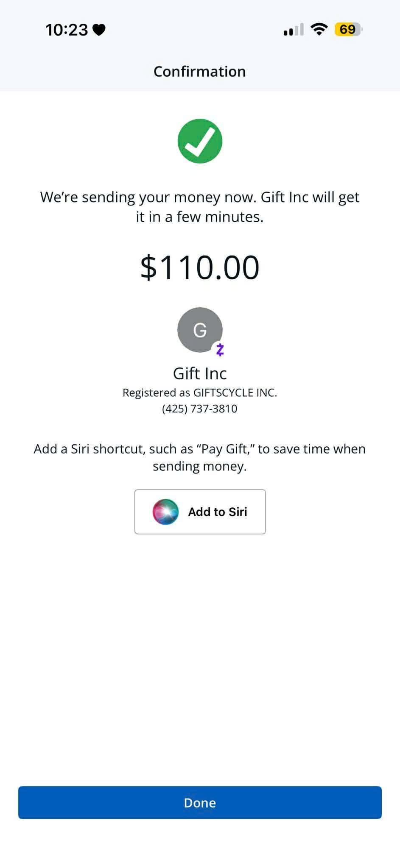Tap the yellow battery indicator showing 69

(x=348, y=29)
